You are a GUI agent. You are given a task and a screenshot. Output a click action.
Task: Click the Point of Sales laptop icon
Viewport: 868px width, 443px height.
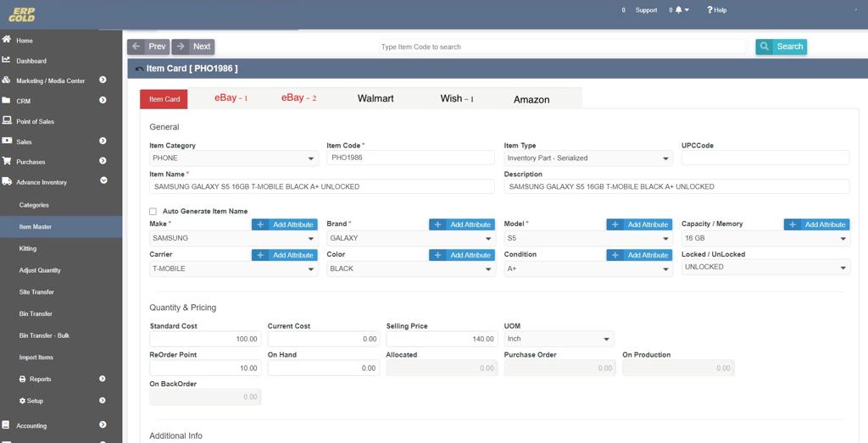pos(7,120)
